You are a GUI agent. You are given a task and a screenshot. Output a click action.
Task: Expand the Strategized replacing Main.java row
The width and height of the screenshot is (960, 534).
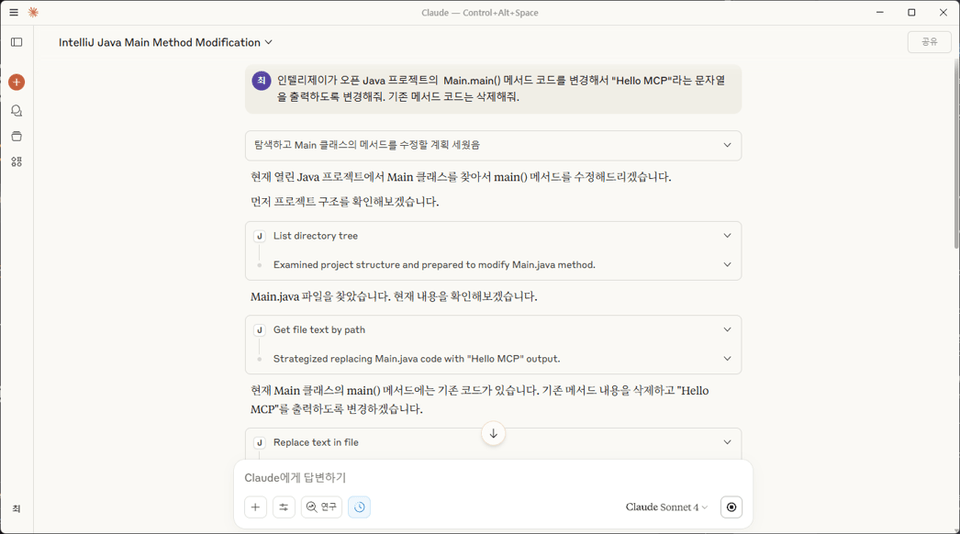coord(493,359)
